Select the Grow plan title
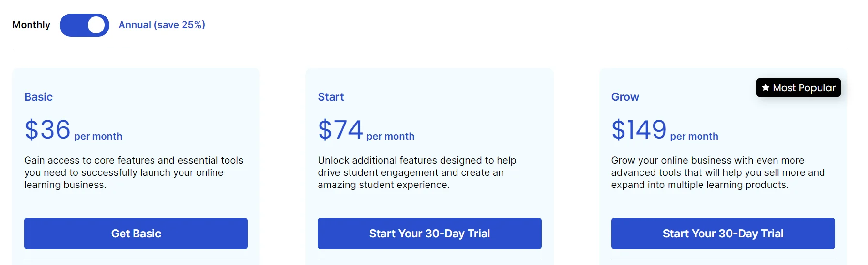This screenshot has height=265, width=868. click(625, 97)
